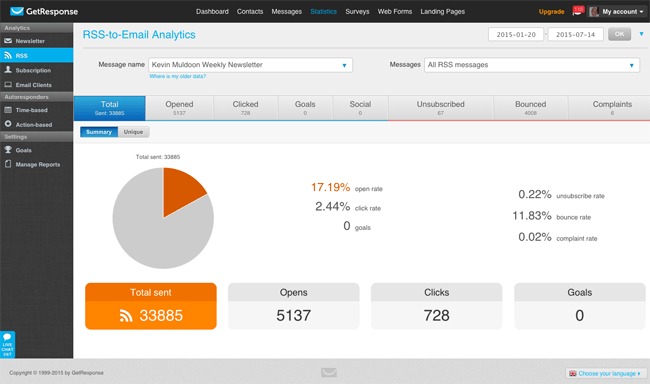Click the Clicks 728 card
This screenshot has height=384, width=650.
click(437, 306)
